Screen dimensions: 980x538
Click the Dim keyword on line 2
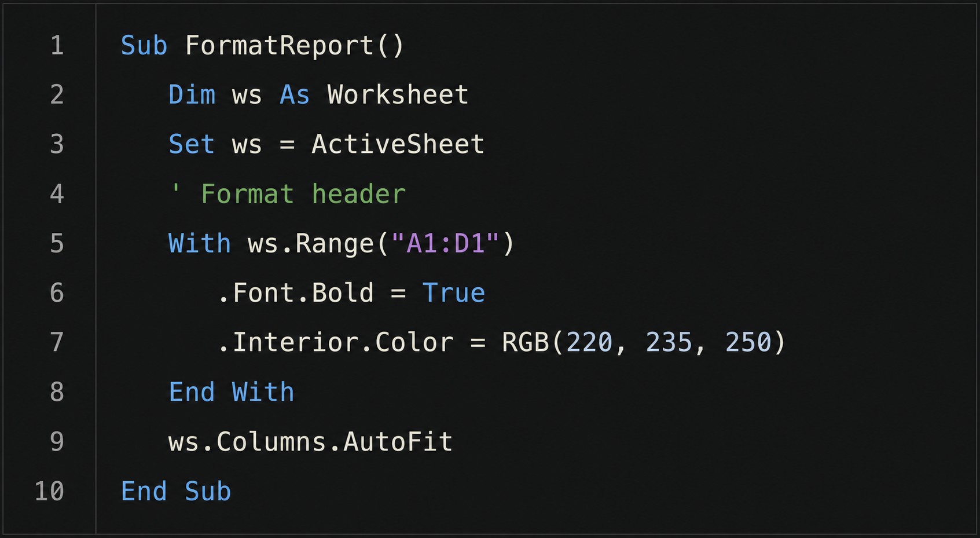coord(192,94)
